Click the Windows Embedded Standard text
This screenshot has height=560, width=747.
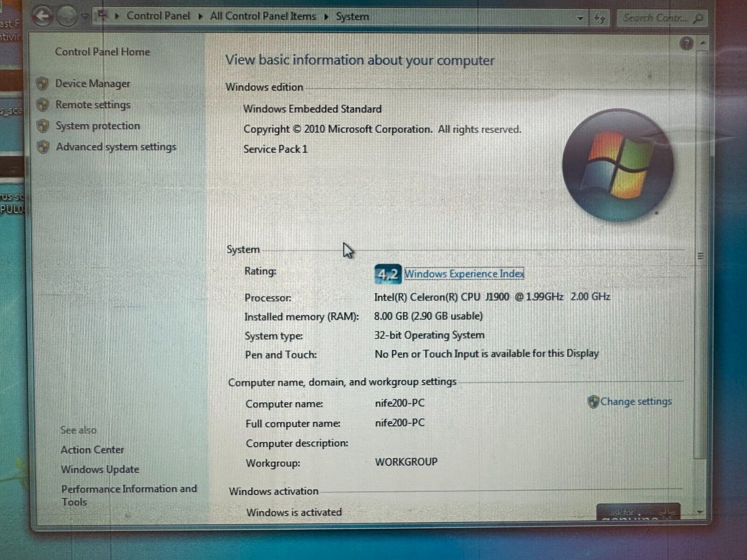coord(312,109)
